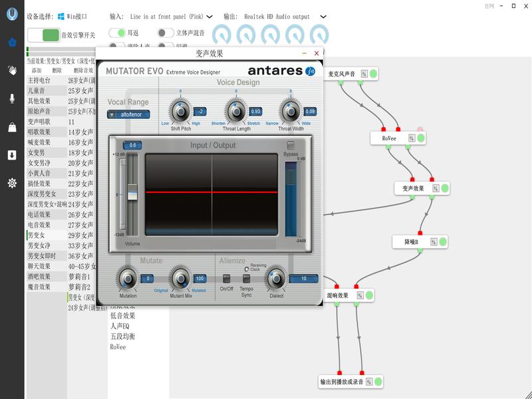The image size is (532, 399).
Task: Open settings icon on 麦克风声音 node
Action: point(364,74)
